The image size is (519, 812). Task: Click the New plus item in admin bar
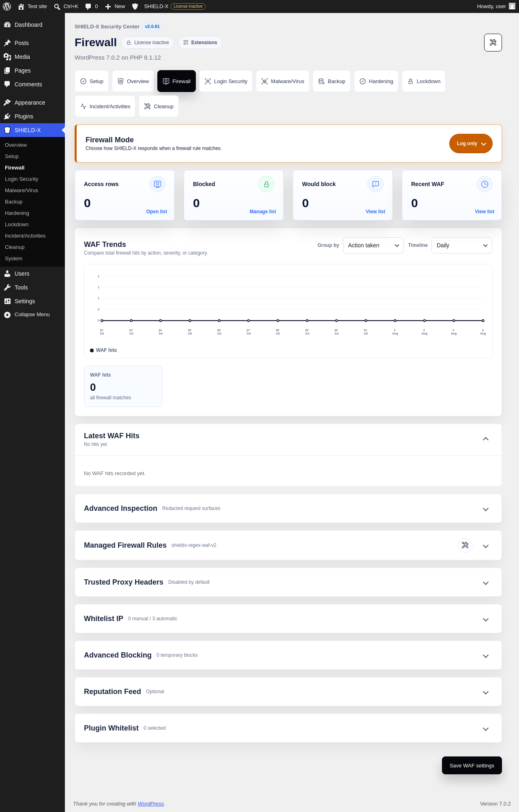pyautogui.click(x=115, y=6)
